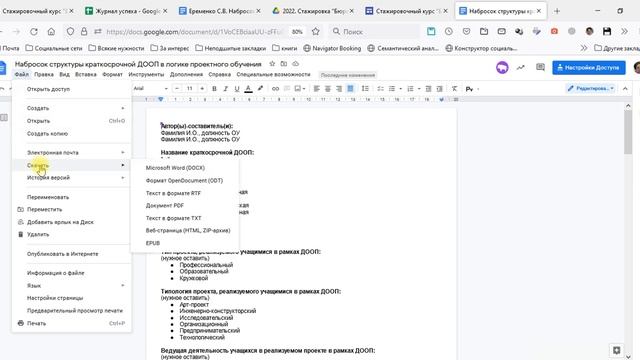Open the text color picker
Screen dimensions: 640x360
click(x=248, y=89)
